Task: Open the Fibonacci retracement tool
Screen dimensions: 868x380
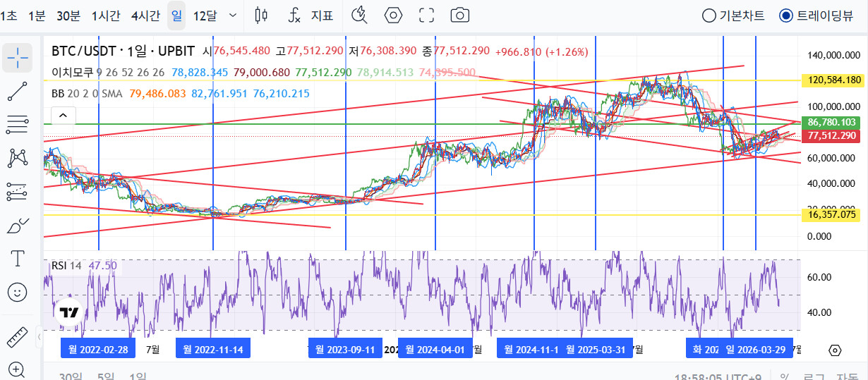Action: (17, 124)
